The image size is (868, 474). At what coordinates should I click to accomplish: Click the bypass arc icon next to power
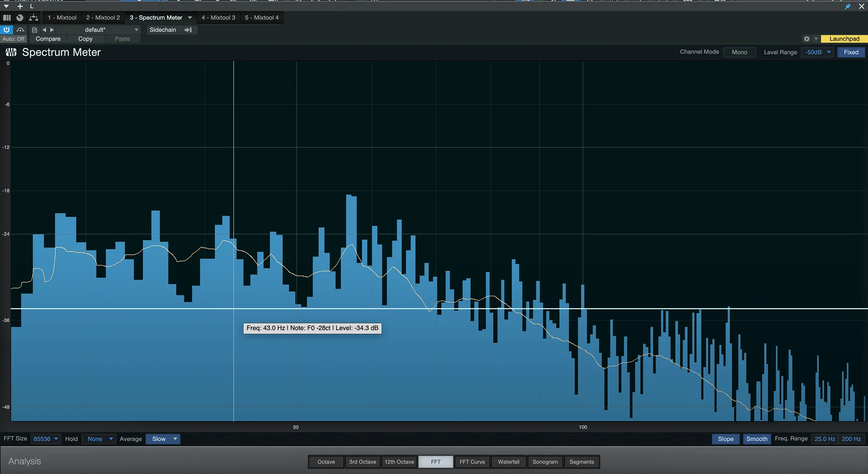click(x=20, y=30)
